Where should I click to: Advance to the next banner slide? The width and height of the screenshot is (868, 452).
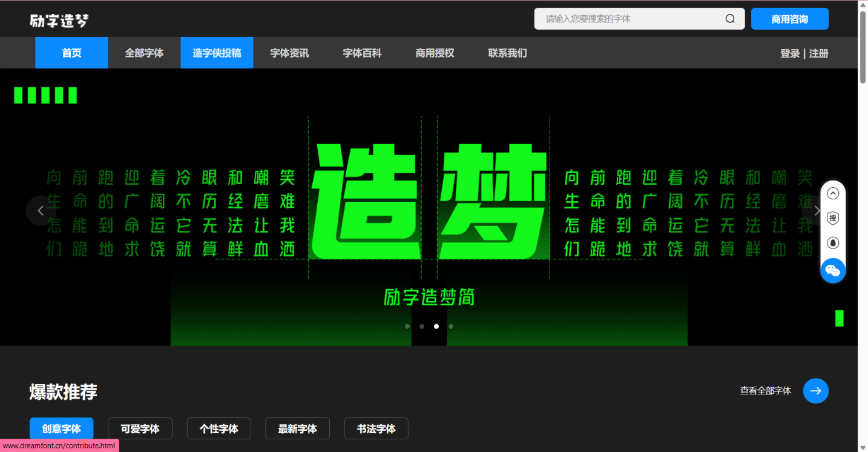coord(817,210)
